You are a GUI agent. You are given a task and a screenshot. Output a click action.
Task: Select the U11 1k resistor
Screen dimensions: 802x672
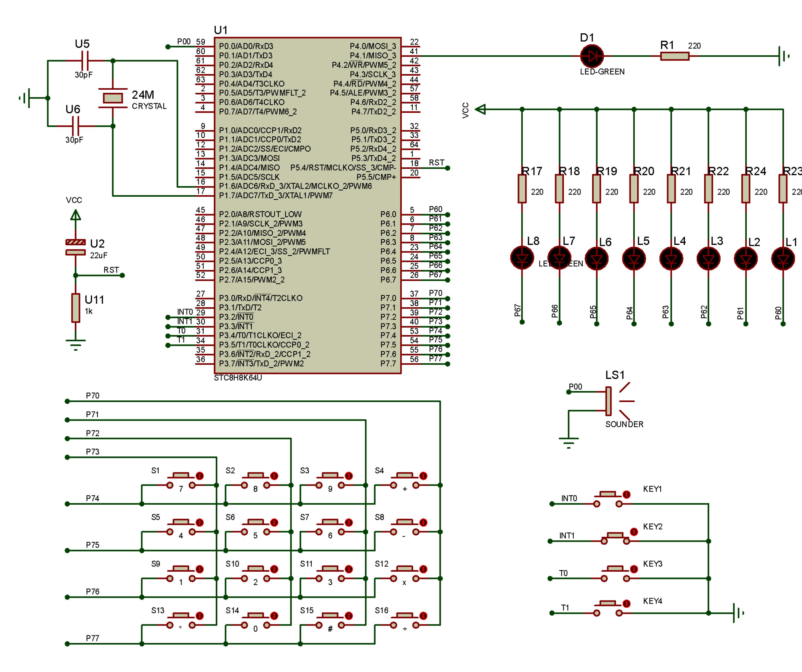76,308
